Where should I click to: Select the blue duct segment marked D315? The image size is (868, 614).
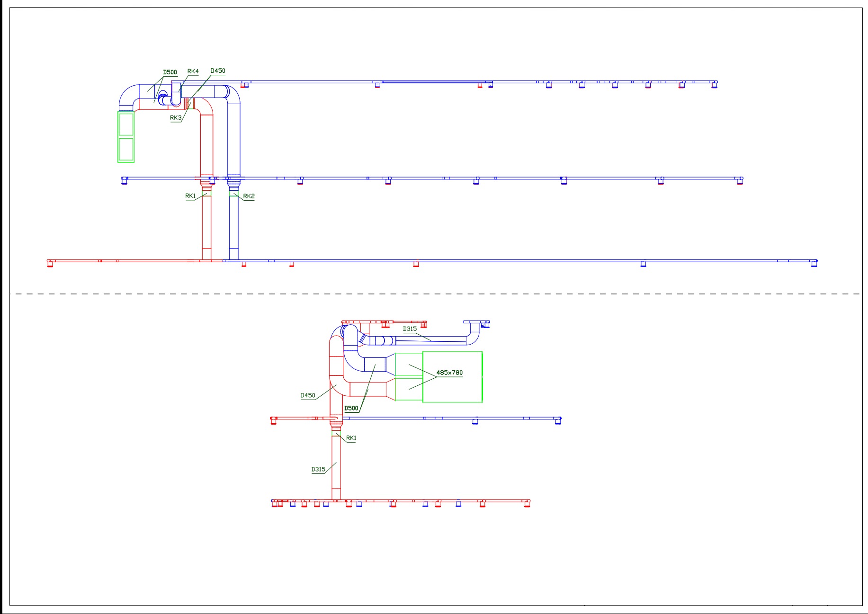431,340
